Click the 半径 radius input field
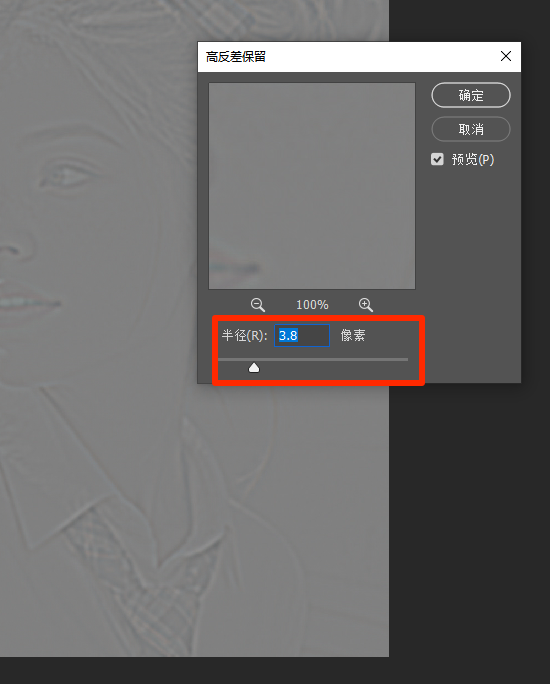Image resolution: width=550 pixels, height=684 pixels. point(302,335)
